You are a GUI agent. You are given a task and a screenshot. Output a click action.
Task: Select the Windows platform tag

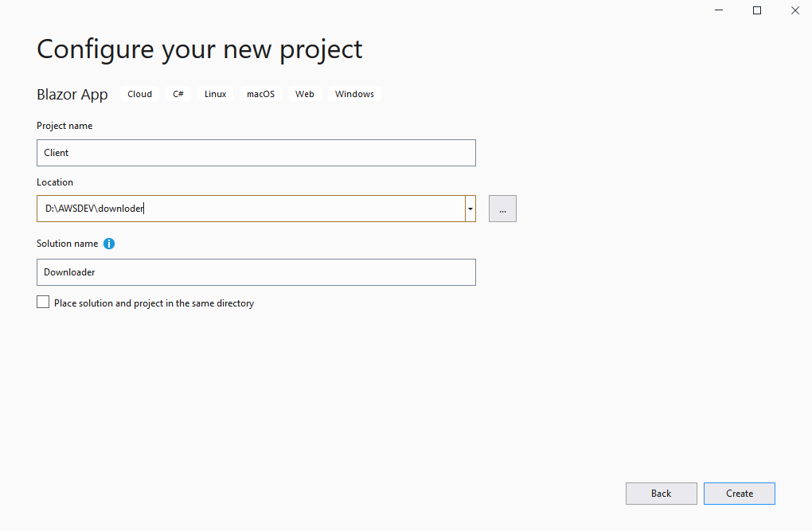click(x=353, y=93)
